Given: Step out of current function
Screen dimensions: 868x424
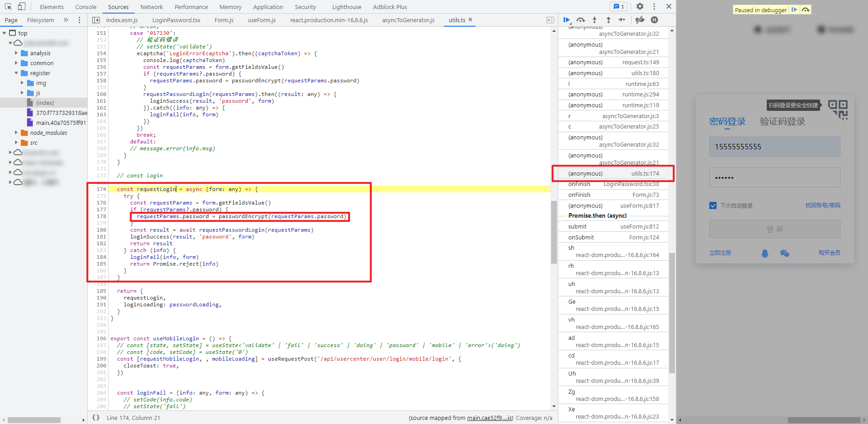Looking at the screenshot, I should coord(609,20).
